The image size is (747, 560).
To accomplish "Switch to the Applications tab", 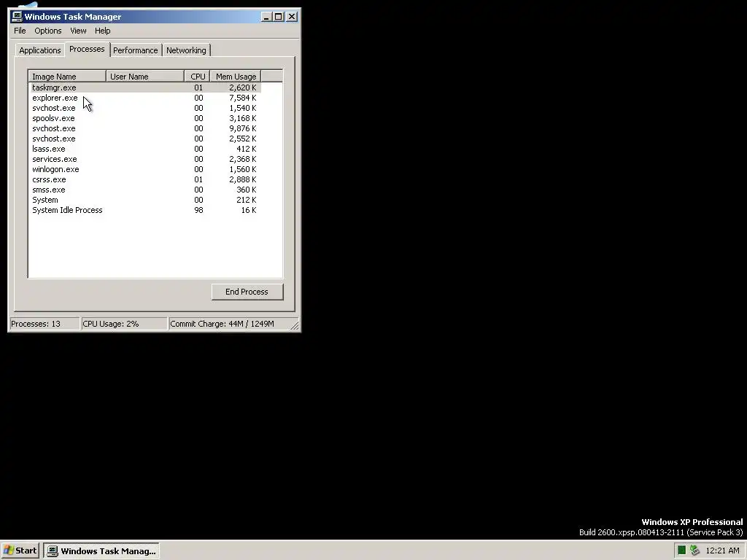I will [x=40, y=50].
